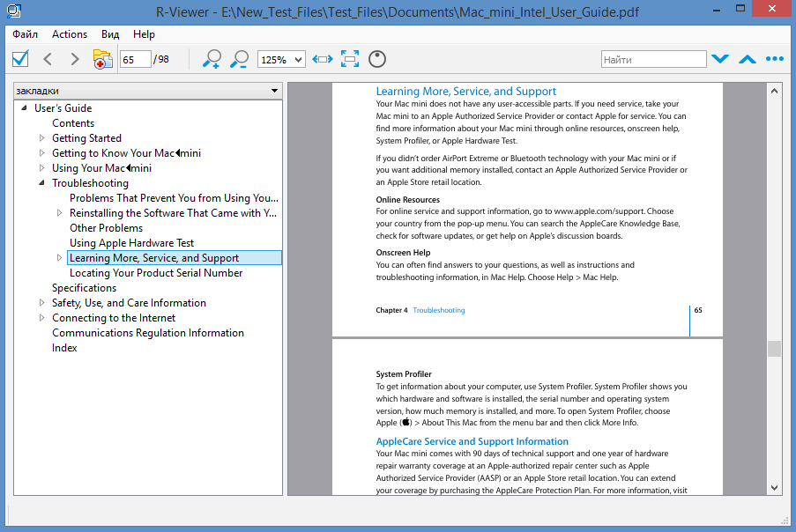Select Locating Your Product Serial Number bookmark
This screenshot has width=796, height=532.
click(156, 273)
